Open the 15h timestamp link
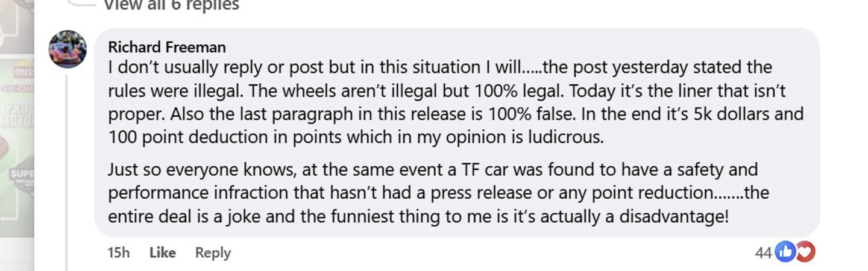868x271 pixels. [118, 253]
